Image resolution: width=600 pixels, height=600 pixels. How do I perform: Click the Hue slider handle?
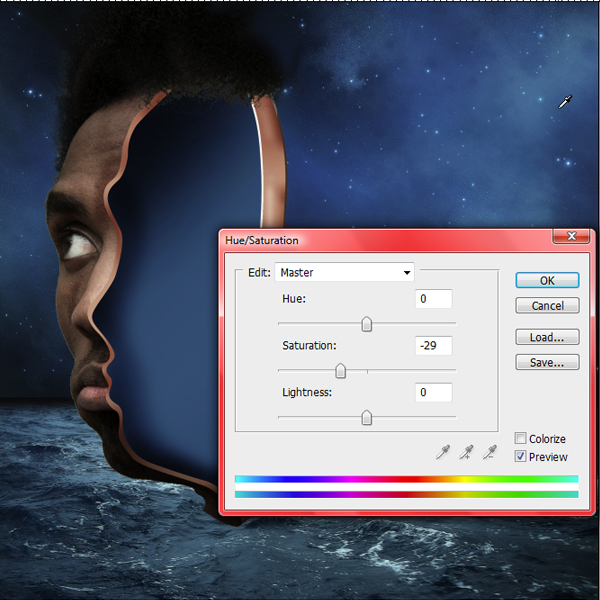[367, 324]
